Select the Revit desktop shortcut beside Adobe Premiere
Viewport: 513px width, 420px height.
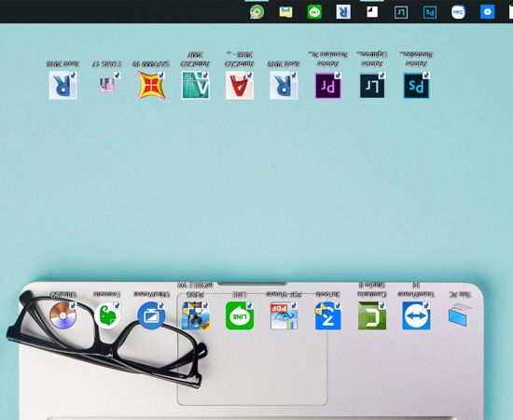point(284,86)
